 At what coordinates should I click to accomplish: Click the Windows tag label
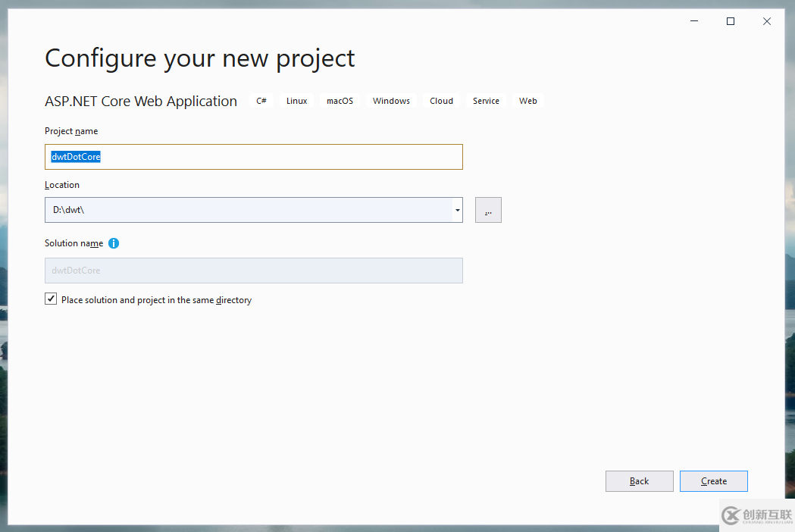click(391, 101)
